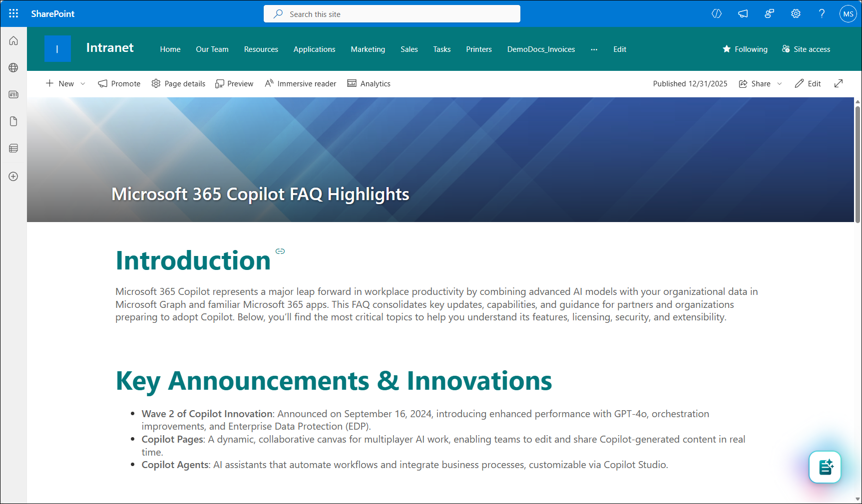
Task: Click the Search this site box
Action: pos(392,14)
